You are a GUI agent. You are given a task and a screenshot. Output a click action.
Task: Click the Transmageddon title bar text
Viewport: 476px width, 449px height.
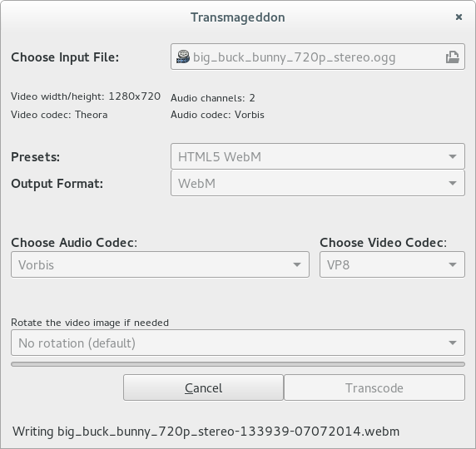(x=238, y=17)
